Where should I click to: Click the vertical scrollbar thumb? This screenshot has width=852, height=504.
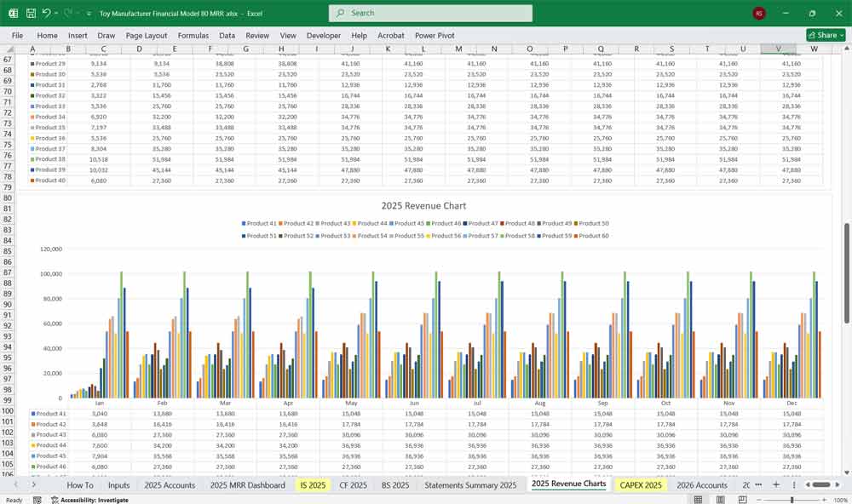tap(847, 274)
